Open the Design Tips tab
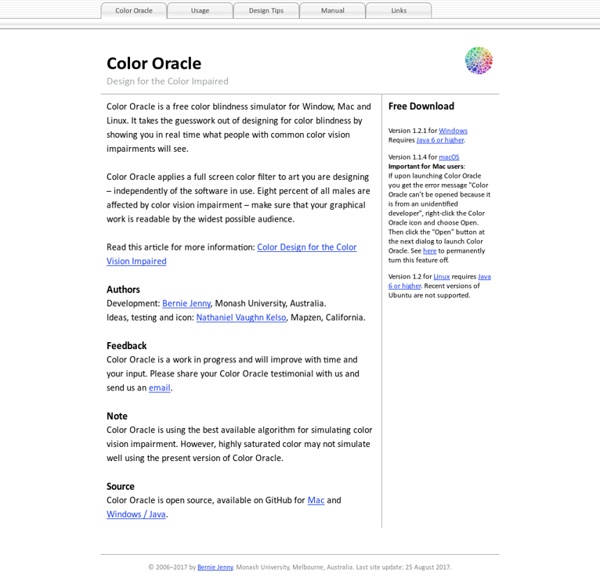Screen dimensions: 600x587 266,10
